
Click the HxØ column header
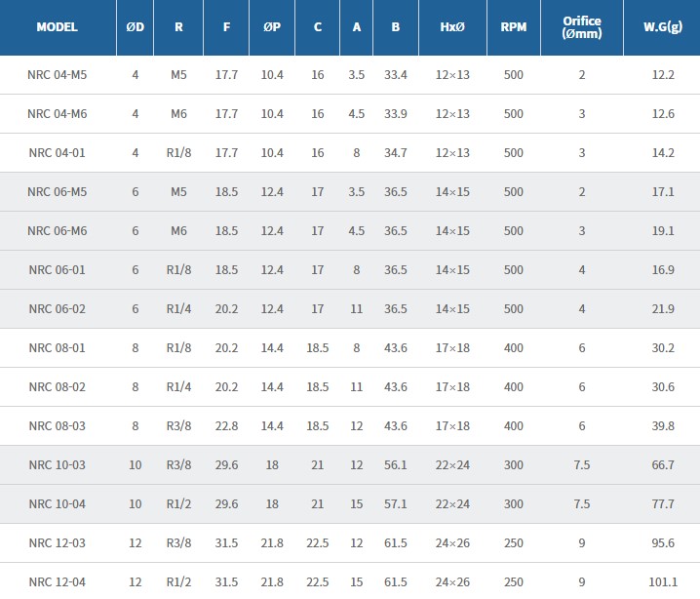tap(452, 27)
